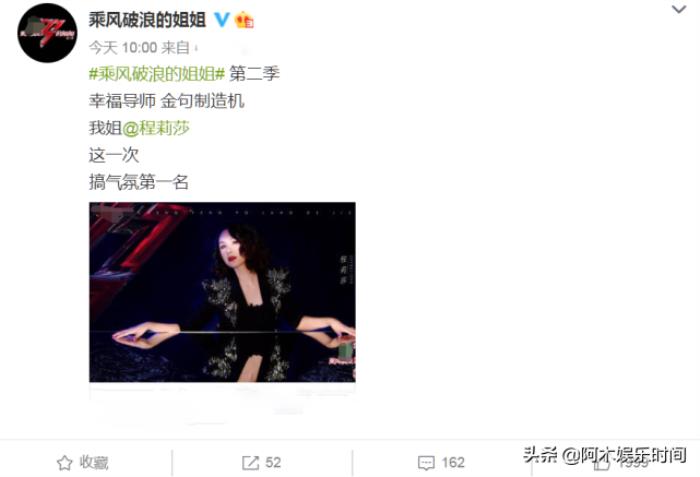Click the star favorite icon

tap(64, 463)
